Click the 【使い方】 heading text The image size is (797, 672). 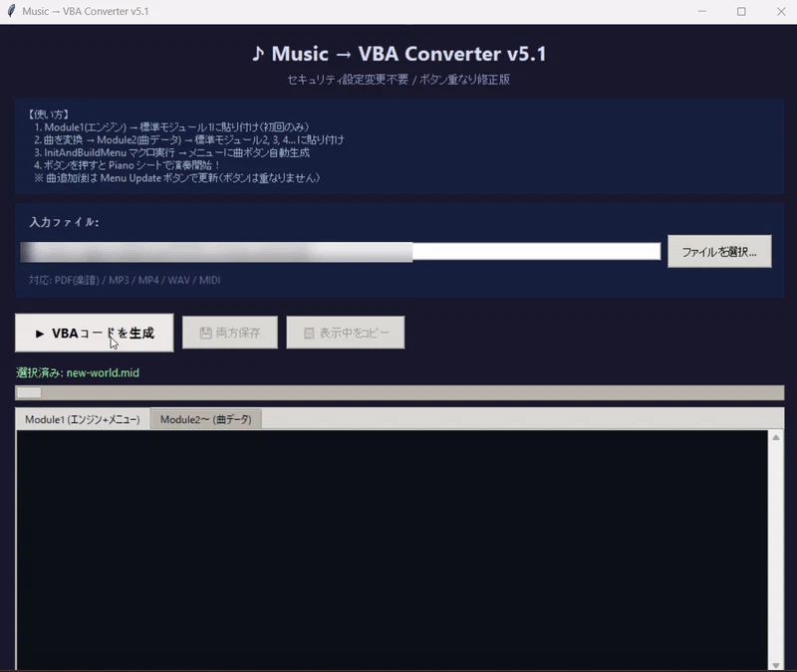(x=49, y=114)
